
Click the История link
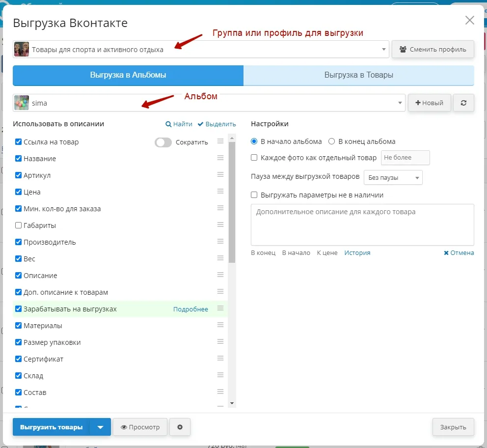click(357, 252)
